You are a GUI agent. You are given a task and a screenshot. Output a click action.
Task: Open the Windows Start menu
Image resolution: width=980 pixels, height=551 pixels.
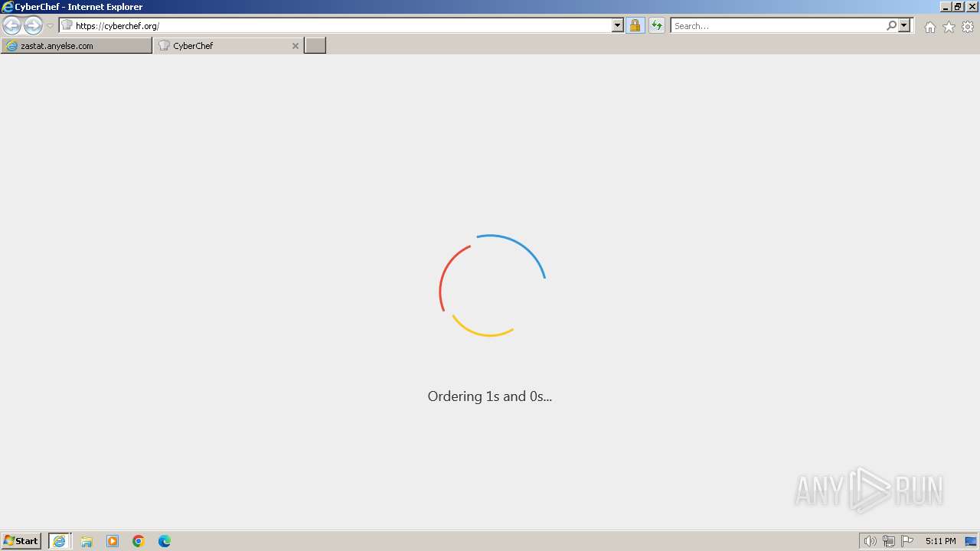[x=21, y=540]
